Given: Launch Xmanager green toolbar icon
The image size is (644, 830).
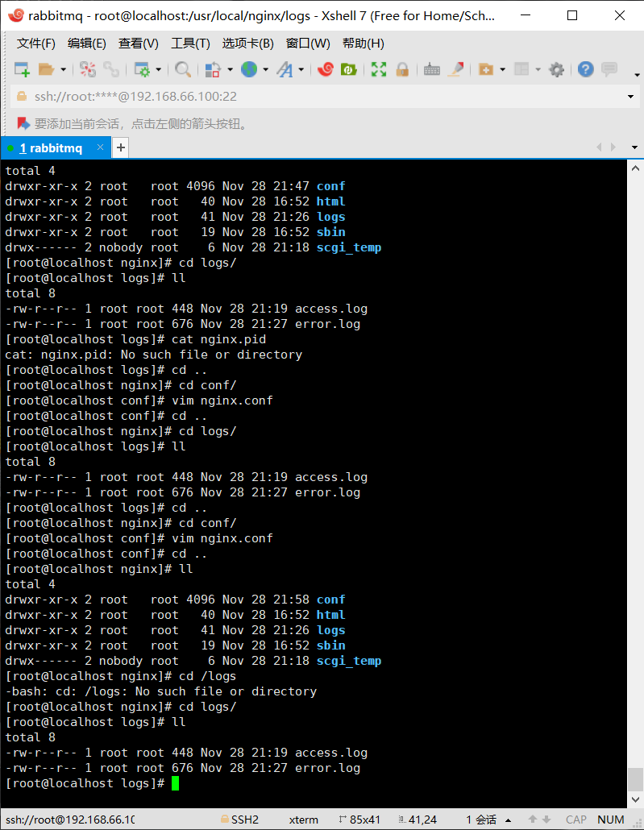Looking at the screenshot, I should pyautogui.click(x=348, y=69).
